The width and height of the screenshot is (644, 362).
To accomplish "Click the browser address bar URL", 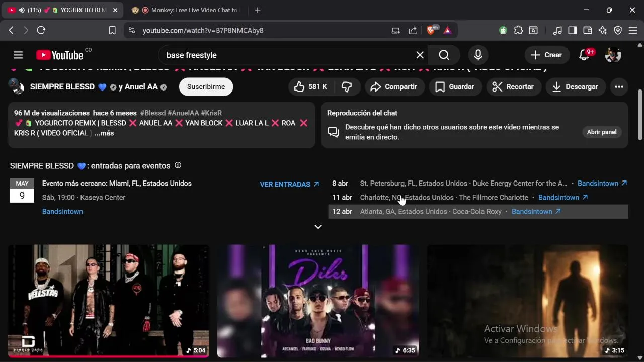I will [x=203, y=30].
